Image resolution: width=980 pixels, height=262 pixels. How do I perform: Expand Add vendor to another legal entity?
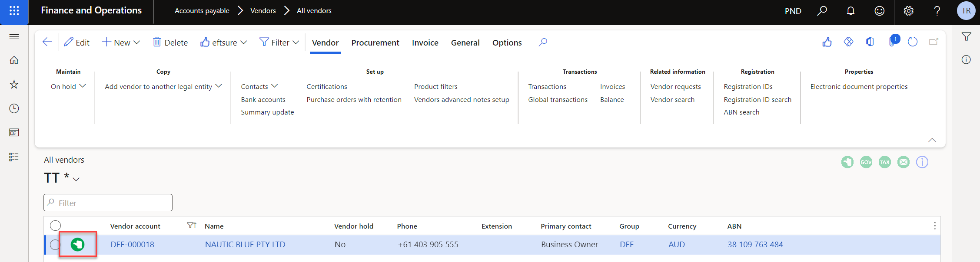(x=163, y=86)
